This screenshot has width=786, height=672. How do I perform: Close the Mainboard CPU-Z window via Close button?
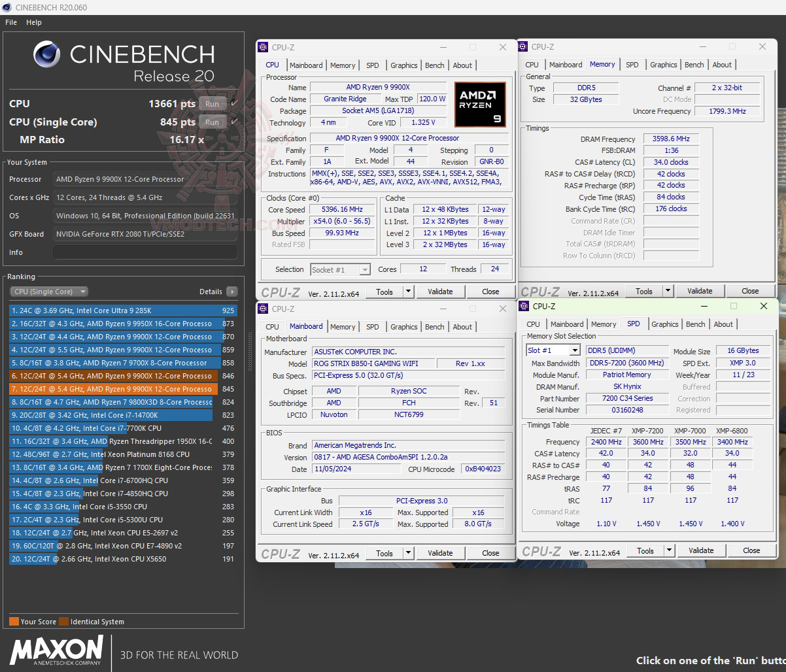490,553
